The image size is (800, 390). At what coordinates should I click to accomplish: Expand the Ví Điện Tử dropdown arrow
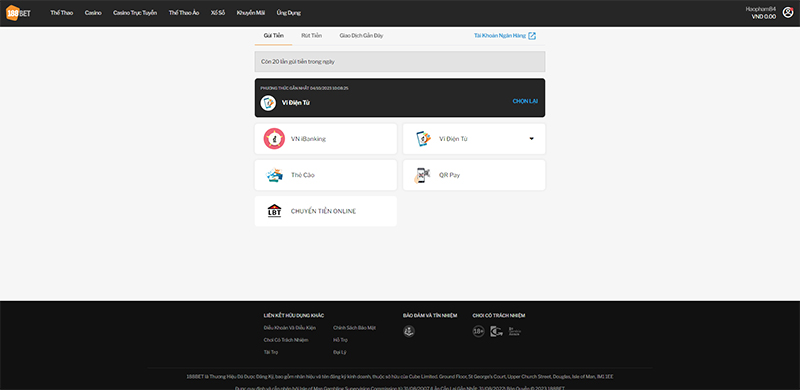[531, 138]
